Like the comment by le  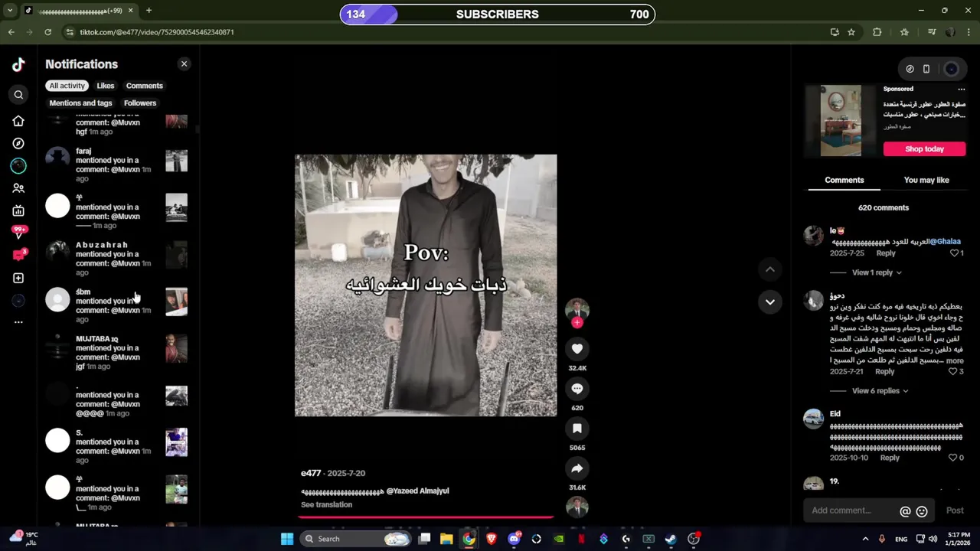tap(954, 253)
